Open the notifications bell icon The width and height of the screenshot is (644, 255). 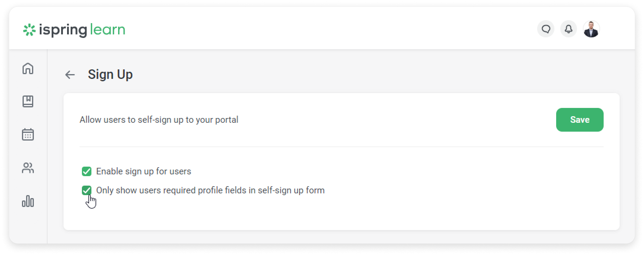[x=568, y=29]
